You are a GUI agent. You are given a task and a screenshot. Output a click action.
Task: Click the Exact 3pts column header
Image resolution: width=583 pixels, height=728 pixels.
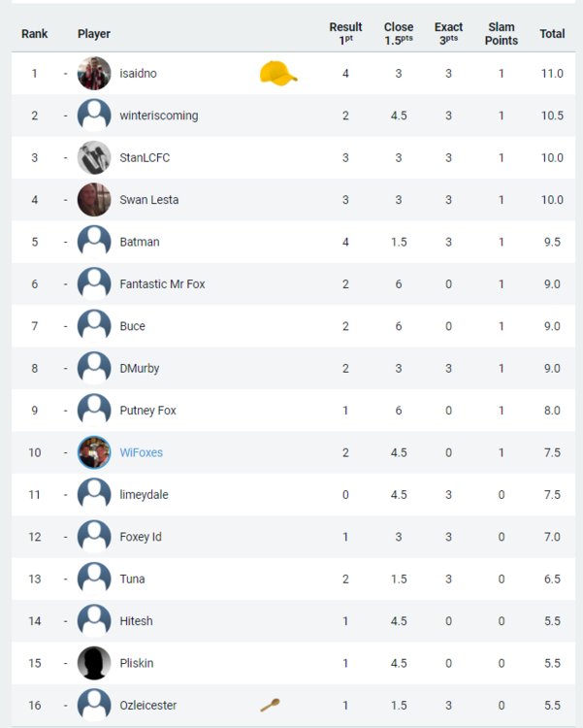pos(448,33)
